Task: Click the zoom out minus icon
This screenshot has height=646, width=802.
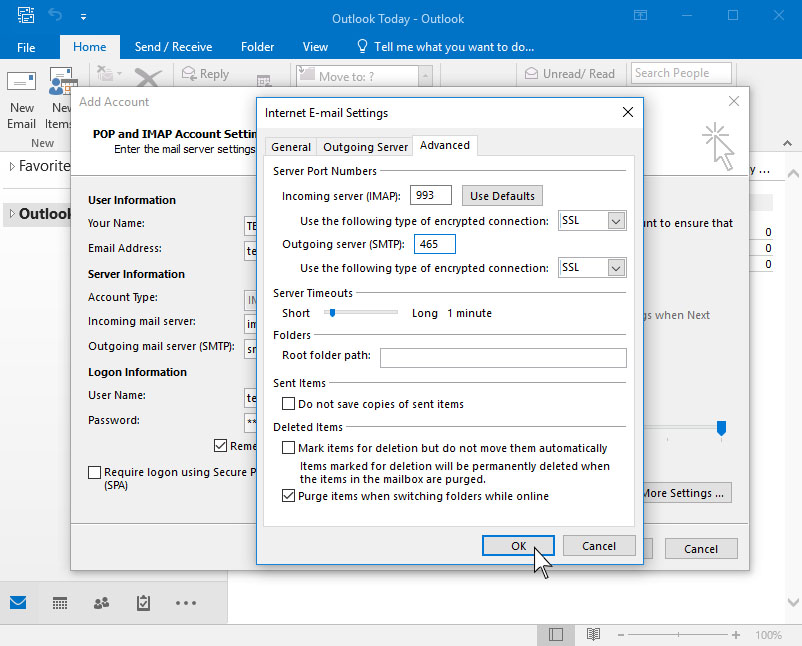Action: (621, 635)
